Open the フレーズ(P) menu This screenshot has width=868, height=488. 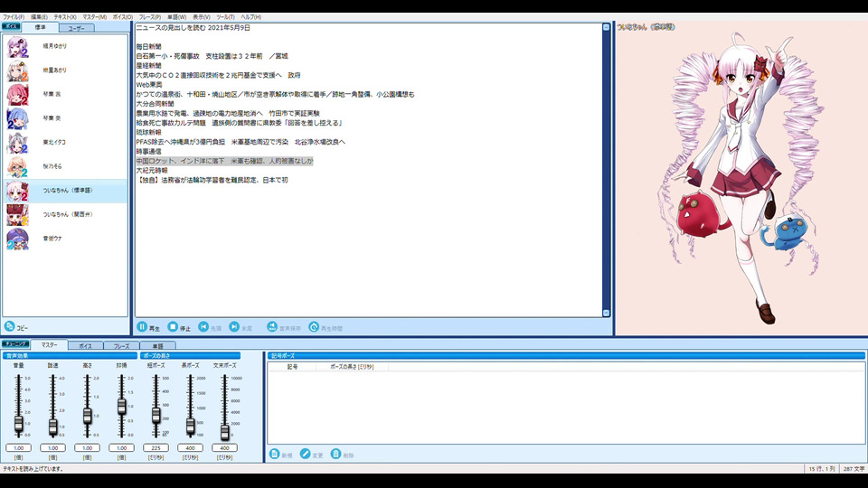click(150, 17)
